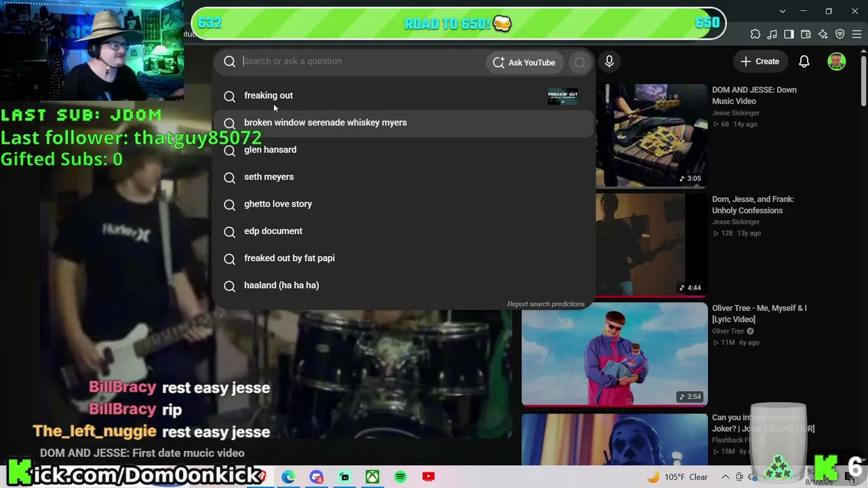
Task: Click the magnifier icon inside the search box
Action: click(x=230, y=62)
